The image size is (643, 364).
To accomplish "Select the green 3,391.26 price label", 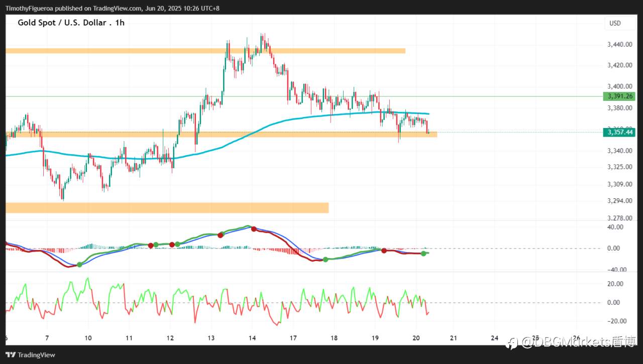I will point(619,96).
